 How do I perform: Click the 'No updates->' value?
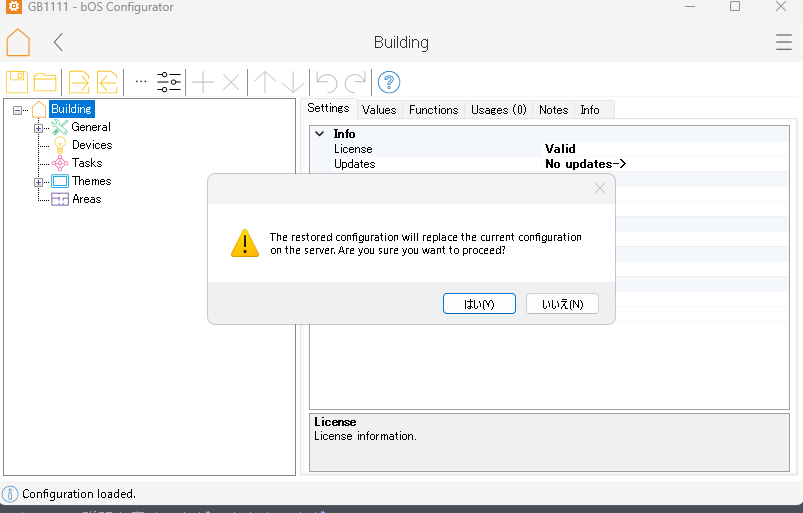(x=585, y=164)
